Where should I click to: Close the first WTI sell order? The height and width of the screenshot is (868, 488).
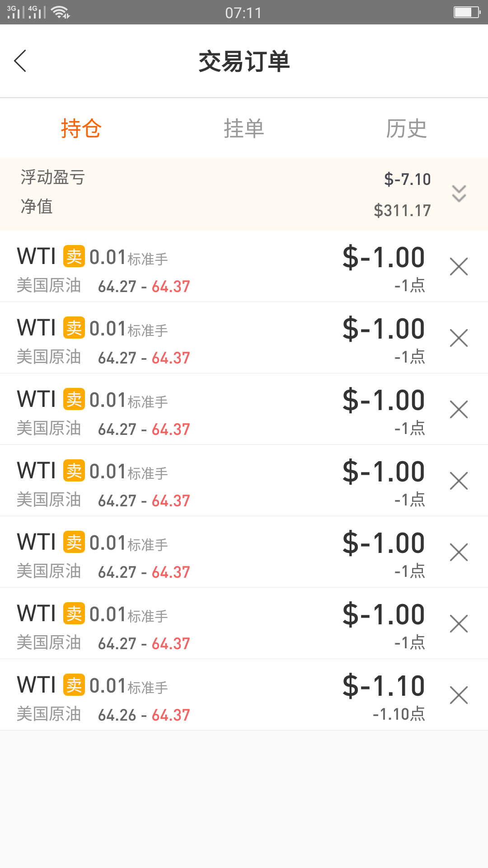click(x=459, y=267)
